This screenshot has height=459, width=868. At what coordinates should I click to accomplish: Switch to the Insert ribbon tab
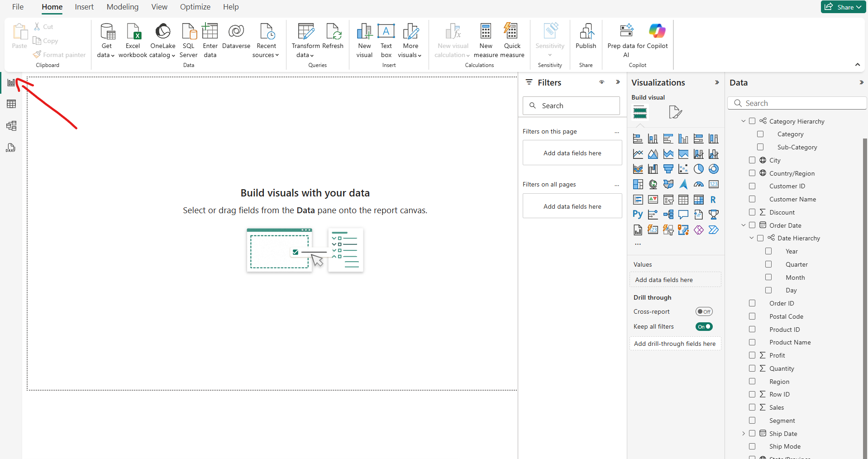[84, 7]
